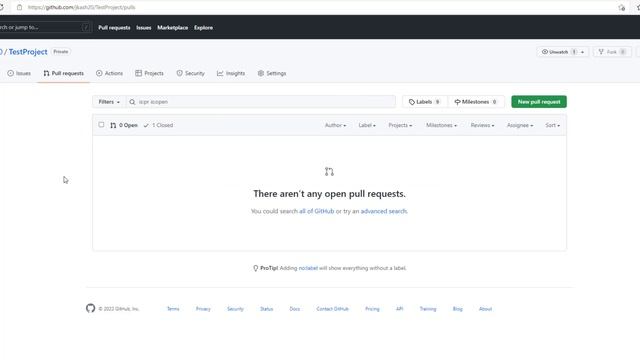
Task: Click the browser address bar URL
Action: pyautogui.click(x=82, y=7)
